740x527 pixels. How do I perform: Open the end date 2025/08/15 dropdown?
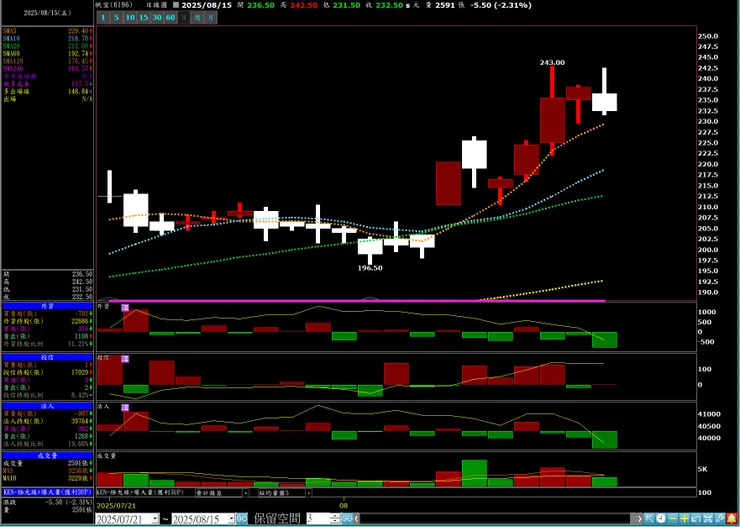(232, 519)
